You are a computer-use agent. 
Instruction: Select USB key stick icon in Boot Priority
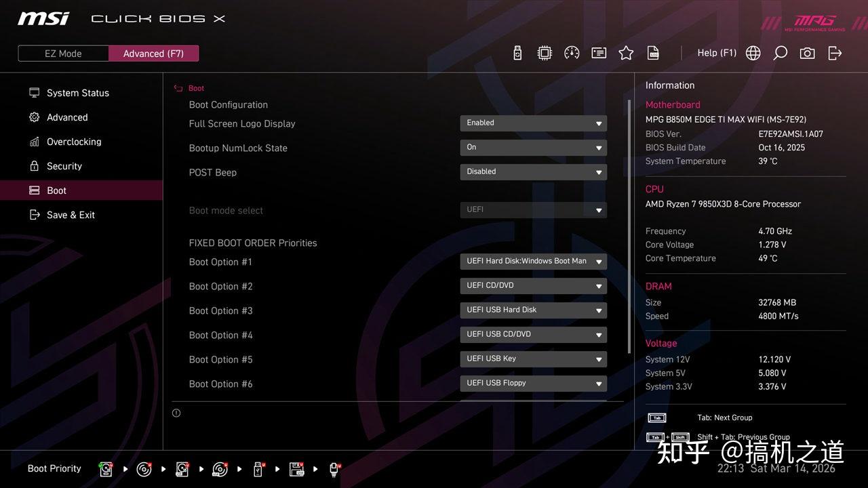[258, 469]
